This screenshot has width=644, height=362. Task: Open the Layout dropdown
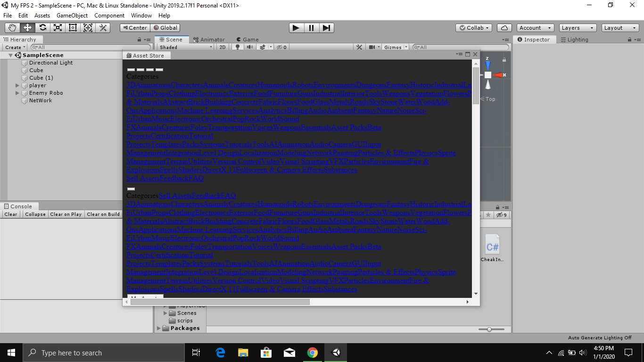[620, 28]
